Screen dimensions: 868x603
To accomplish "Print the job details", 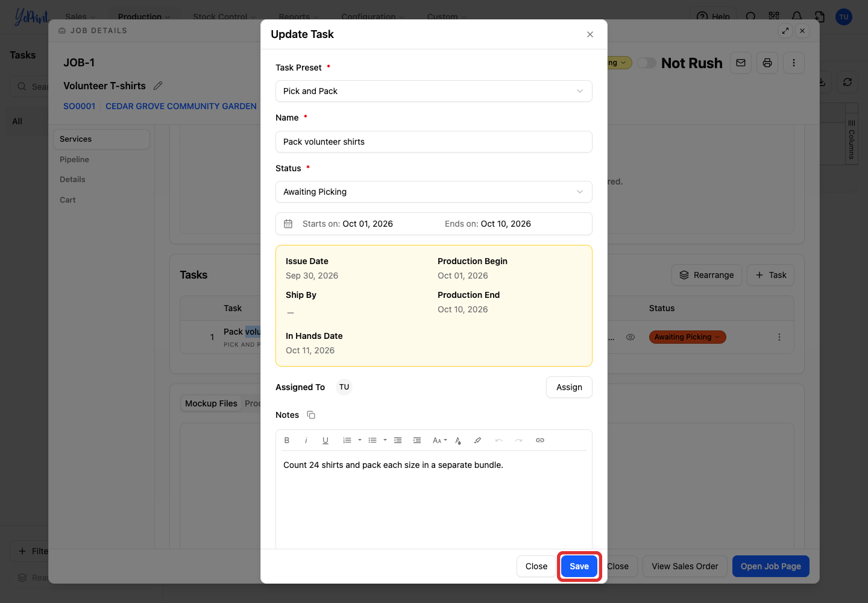I will click(x=767, y=63).
